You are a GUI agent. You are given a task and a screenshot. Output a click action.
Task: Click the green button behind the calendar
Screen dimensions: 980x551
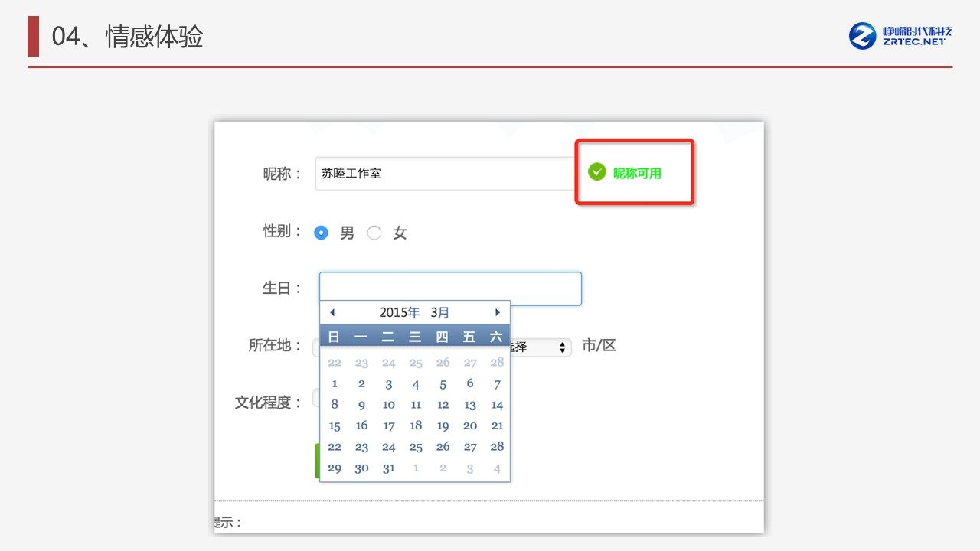click(317, 461)
